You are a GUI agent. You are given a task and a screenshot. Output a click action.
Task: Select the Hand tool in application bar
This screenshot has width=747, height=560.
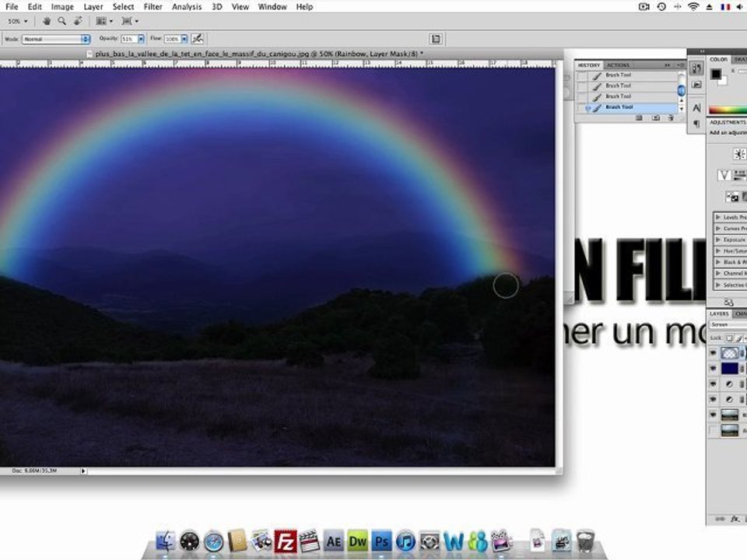click(x=47, y=21)
